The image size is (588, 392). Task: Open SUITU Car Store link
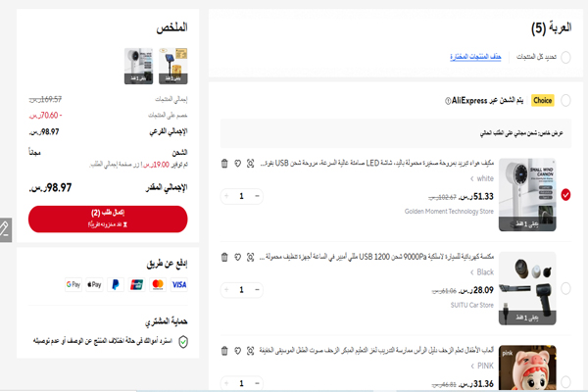(x=471, y=305)
